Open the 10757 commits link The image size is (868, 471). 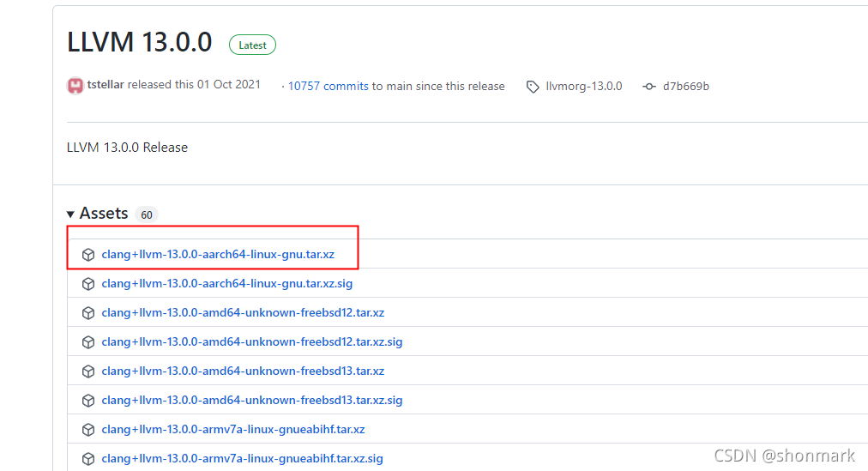[x=328, y=87]
